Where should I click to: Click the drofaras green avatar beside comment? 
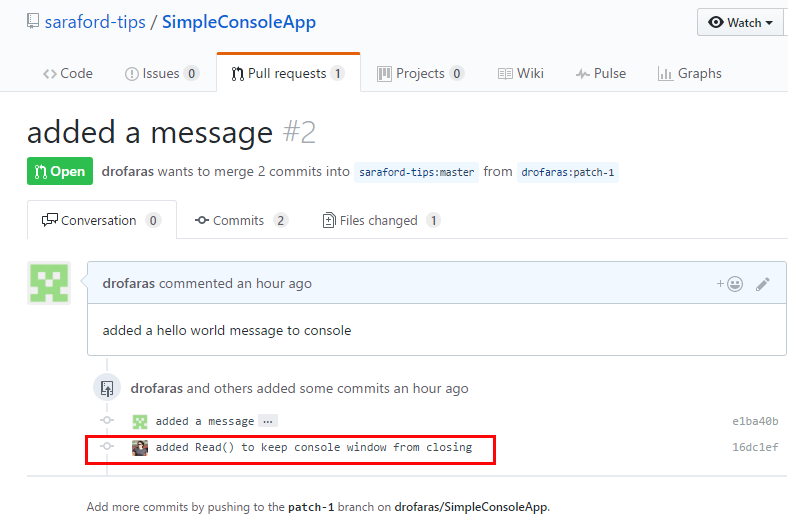pos(49,283)
